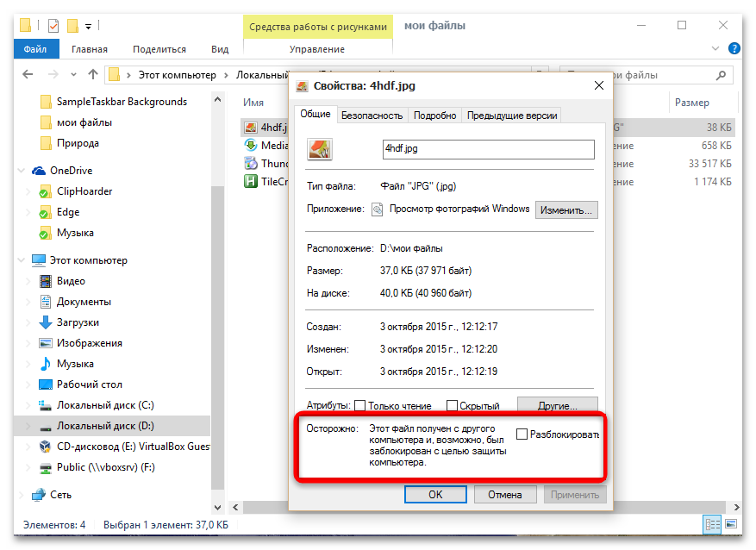756x550 pixels.
Task: Click the blue help question mark icon
Action: coord(734,48)
